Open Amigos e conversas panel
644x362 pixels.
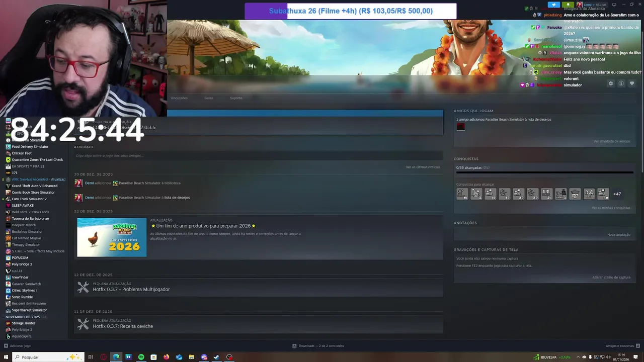[623, 346]
